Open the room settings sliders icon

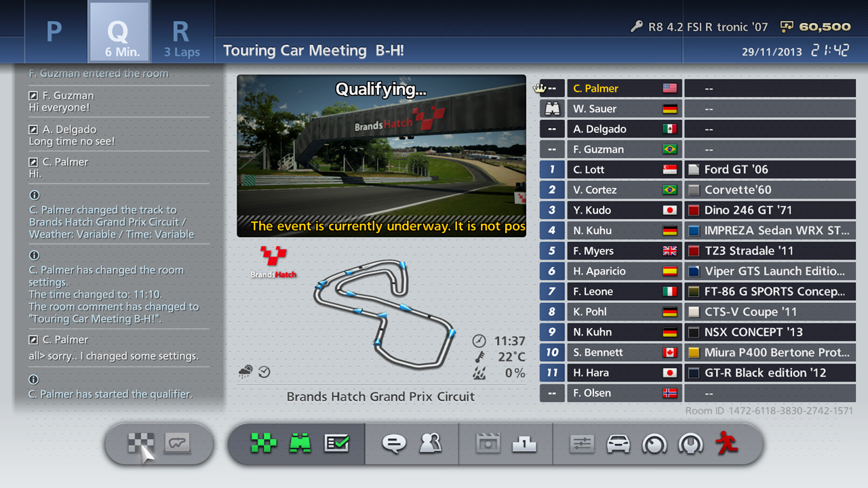(x=582, y=444)
